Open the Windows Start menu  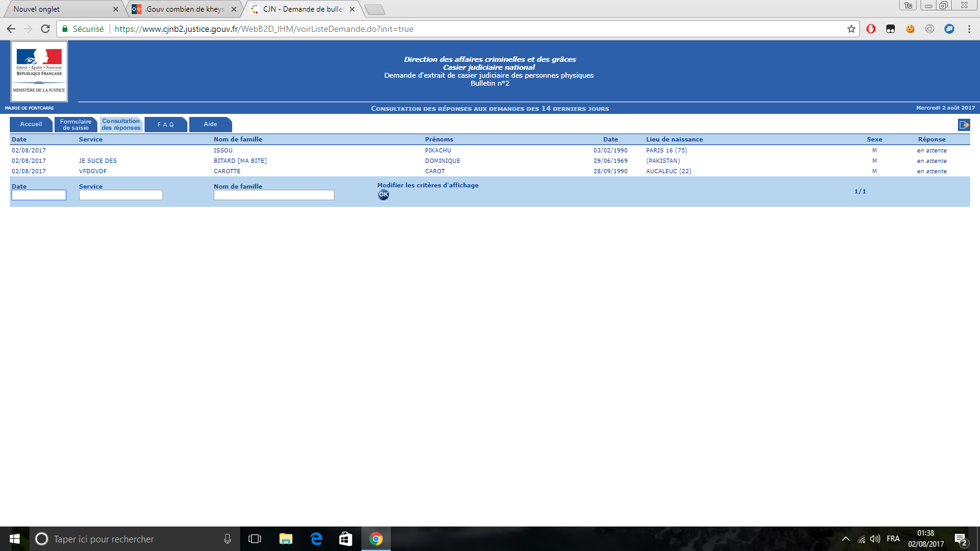(15, 539)
